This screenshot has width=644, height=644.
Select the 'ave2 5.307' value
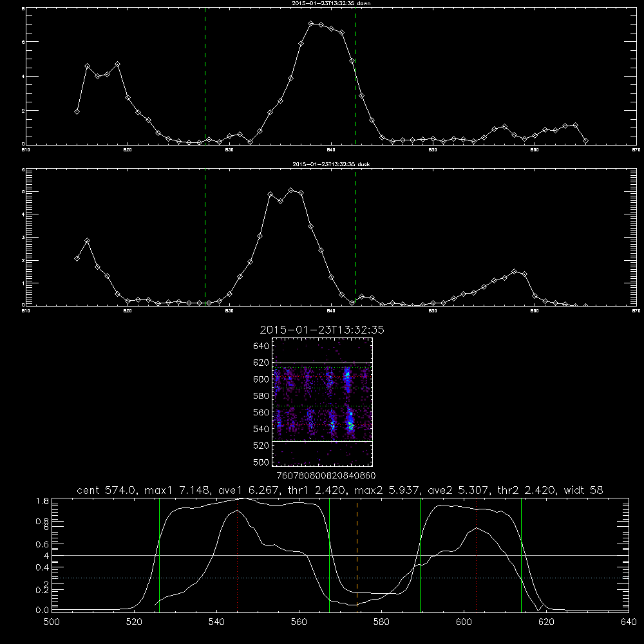pyautogui.click(x=457, y=490)
